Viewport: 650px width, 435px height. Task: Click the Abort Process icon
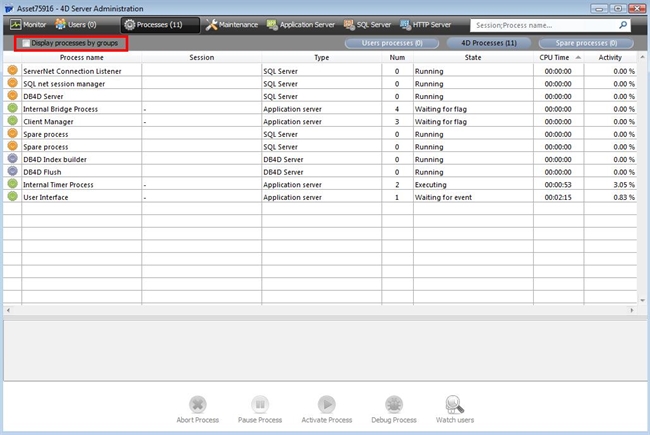(x=198, y=404)
